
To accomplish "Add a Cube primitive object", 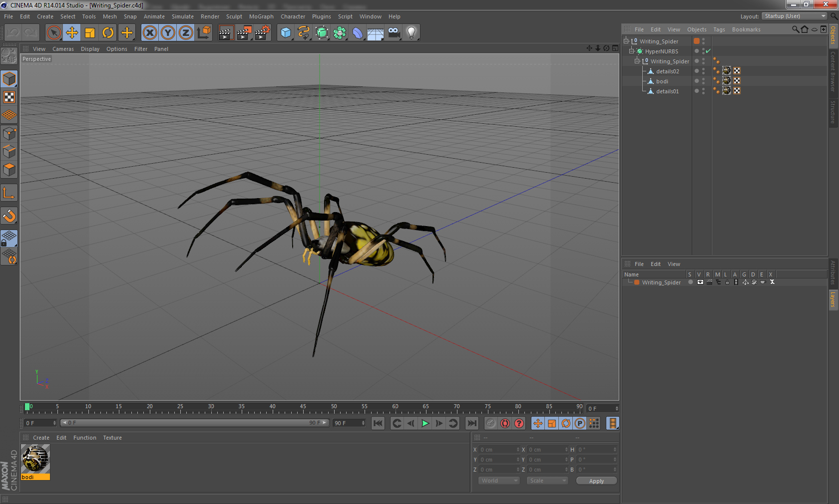I will [x=286, y=33].
